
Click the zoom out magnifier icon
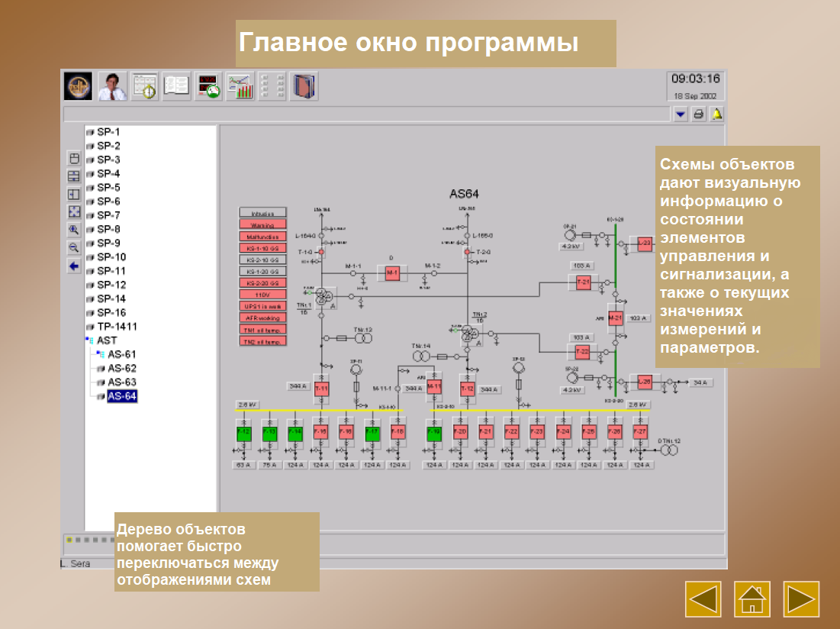pyautogui.click(x=74, y=247)
